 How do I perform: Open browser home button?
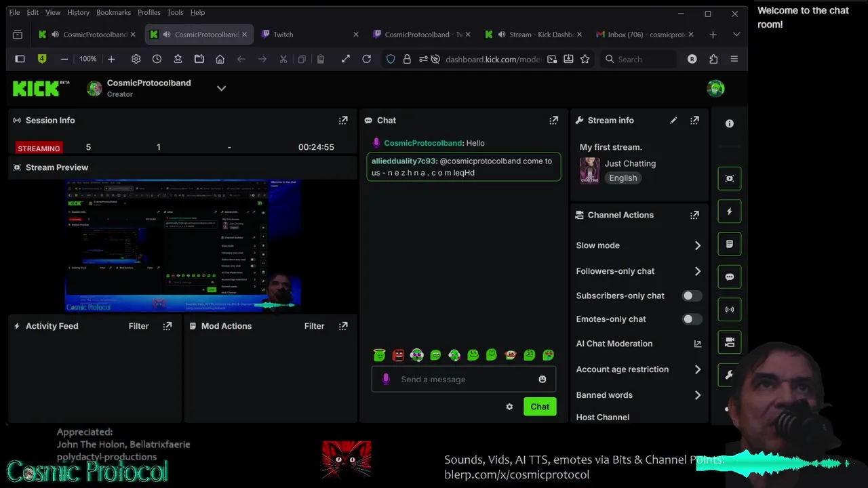click(220, 59)
